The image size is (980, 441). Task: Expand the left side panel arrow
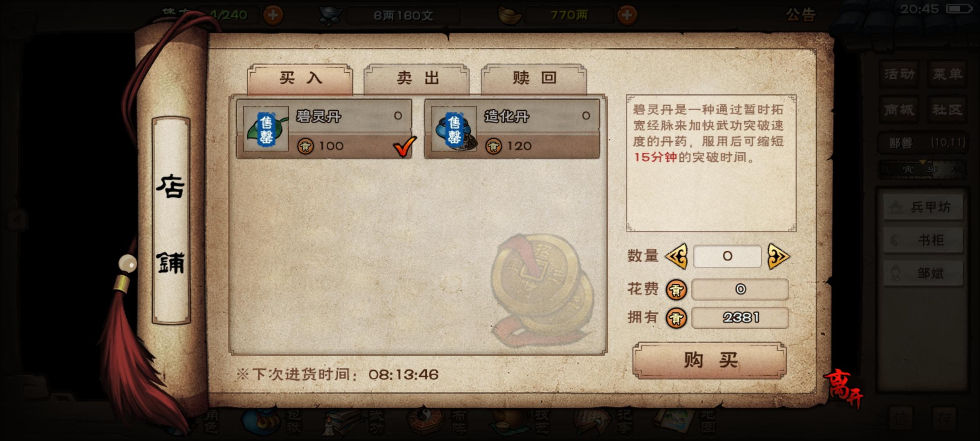[17, 220]
